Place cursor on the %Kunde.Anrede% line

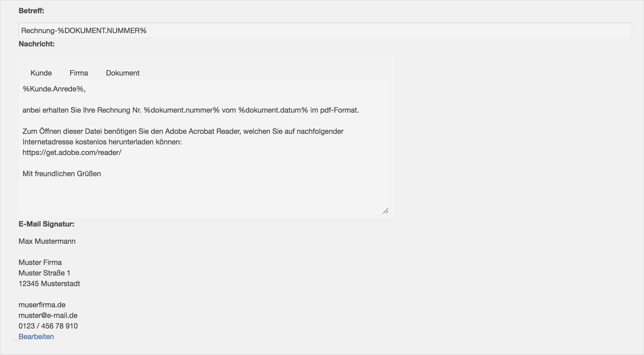tap(54, 89)
